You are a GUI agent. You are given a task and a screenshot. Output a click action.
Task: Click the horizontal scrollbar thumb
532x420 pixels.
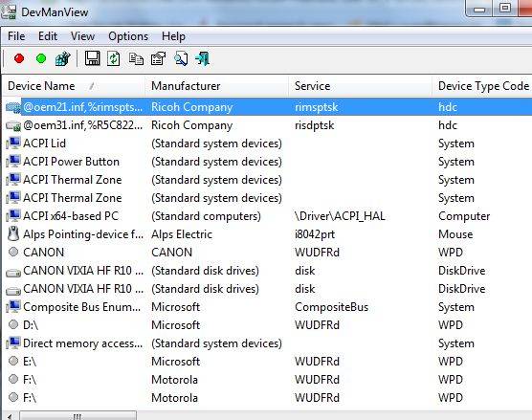coord(78,416)
